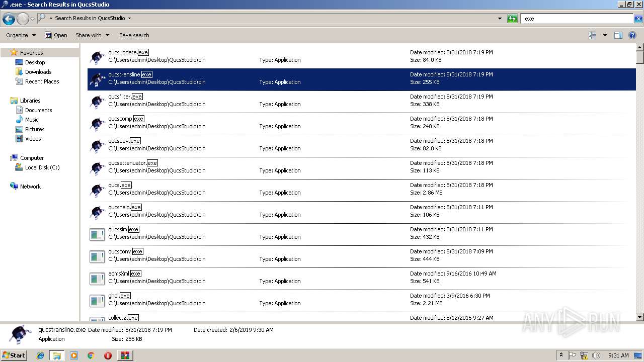Select the qucsconv.exe generic icon
The width and height of the screenshot is (644, 362).
pos(97,256)
